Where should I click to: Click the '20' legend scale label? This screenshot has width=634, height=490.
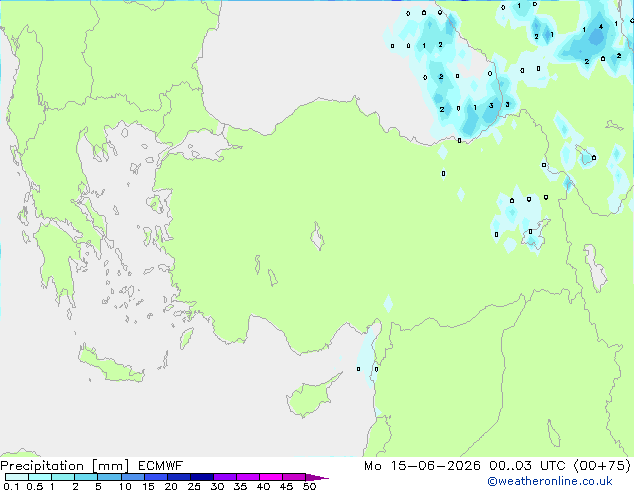(171, 486)
